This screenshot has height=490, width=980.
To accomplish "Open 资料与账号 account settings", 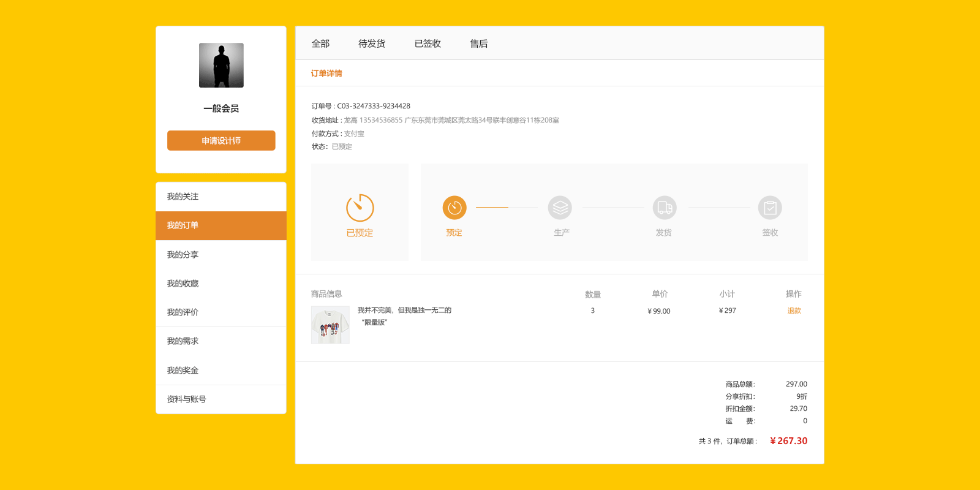I will coord(187,399).
